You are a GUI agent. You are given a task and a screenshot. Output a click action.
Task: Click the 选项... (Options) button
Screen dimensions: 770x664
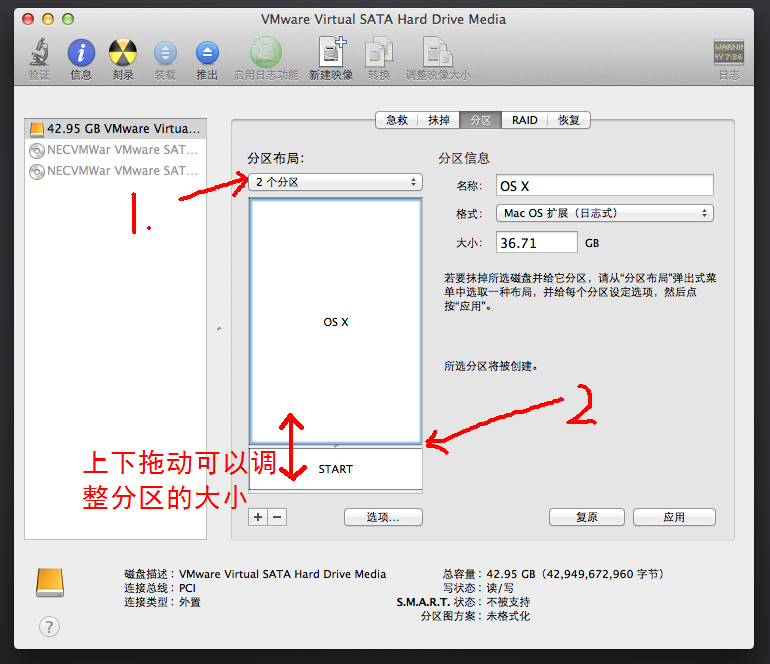(x=383, y=517)
